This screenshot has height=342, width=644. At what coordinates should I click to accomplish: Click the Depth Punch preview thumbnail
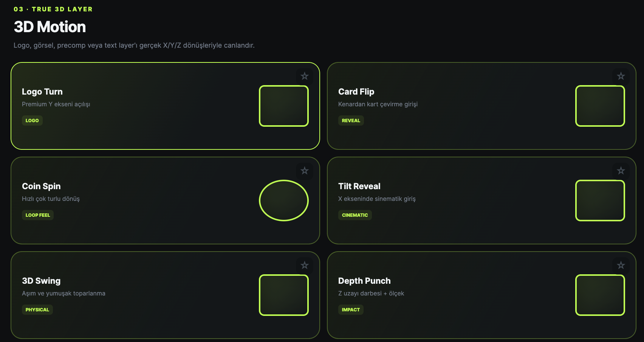pyautogui.click(x=600, y=295)
